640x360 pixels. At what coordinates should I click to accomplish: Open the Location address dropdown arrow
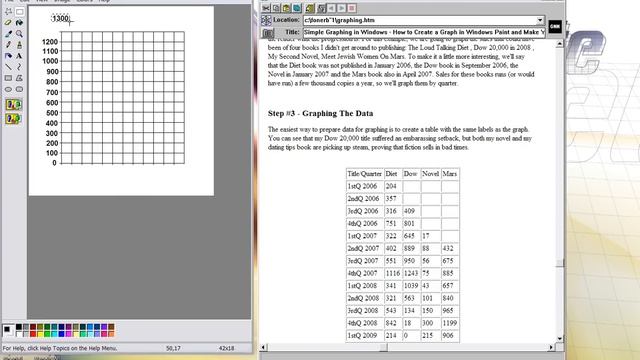click(x=540, y=20)
